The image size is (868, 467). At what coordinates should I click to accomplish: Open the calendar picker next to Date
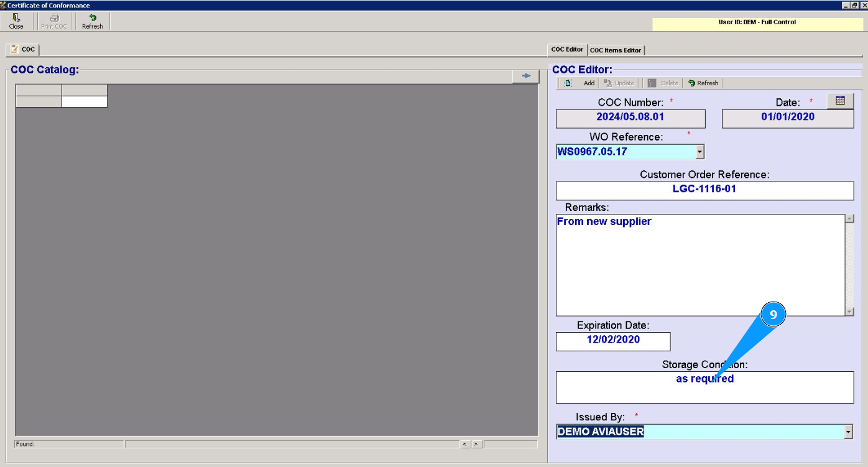pos(840,101)
